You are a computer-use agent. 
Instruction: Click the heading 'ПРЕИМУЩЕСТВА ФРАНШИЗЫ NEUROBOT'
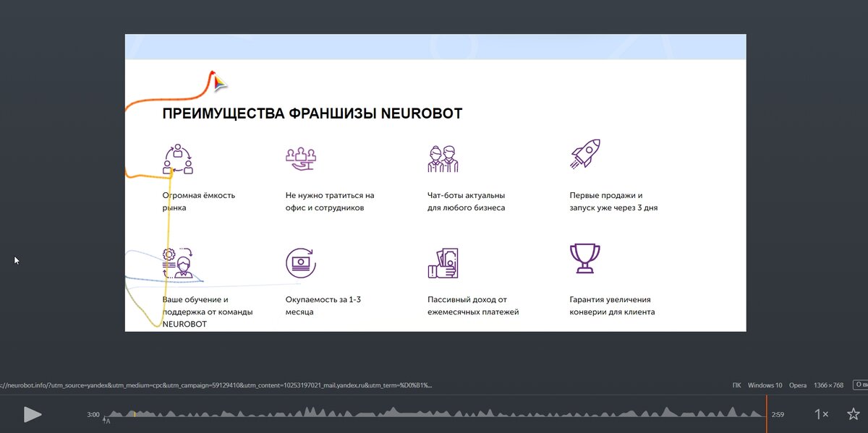pyautogui.click(x=312, y=113)
